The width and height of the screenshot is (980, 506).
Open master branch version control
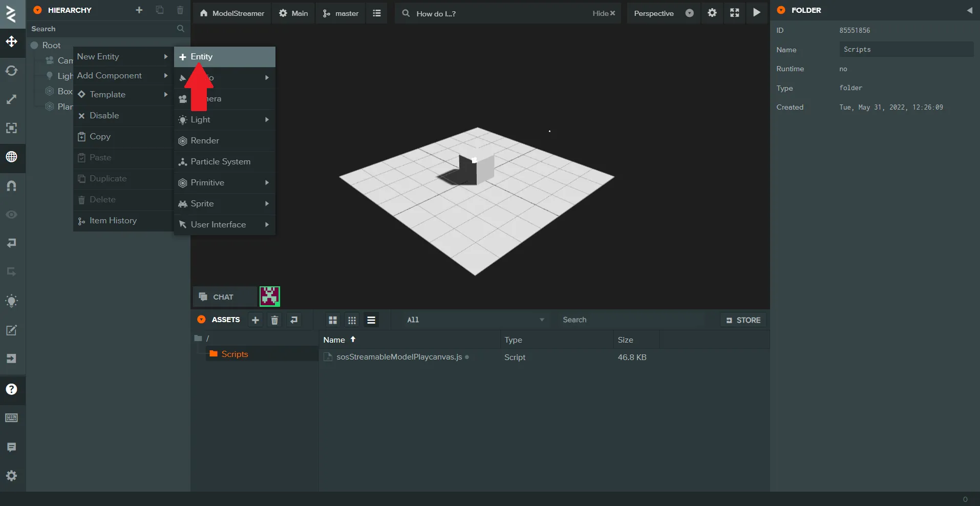tap(340, 13)
